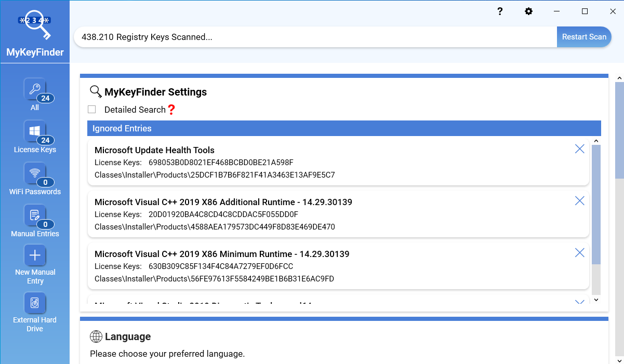Image resolution: width=624 pixels, height=364 pixels.
Task: Open help with question mark icon
Action: click(x=500, y=11)
